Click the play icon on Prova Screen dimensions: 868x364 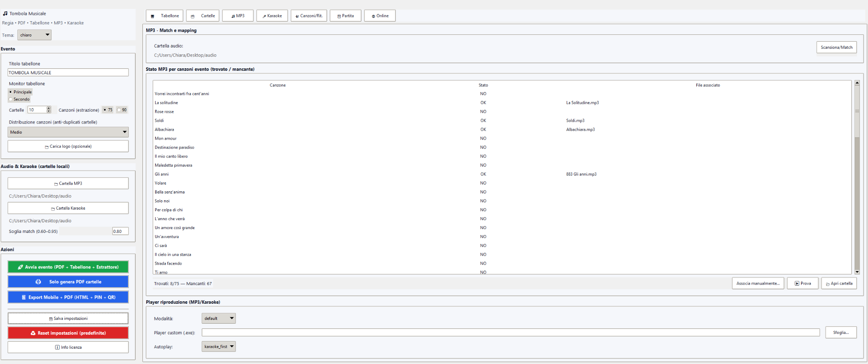pos(797,283)
